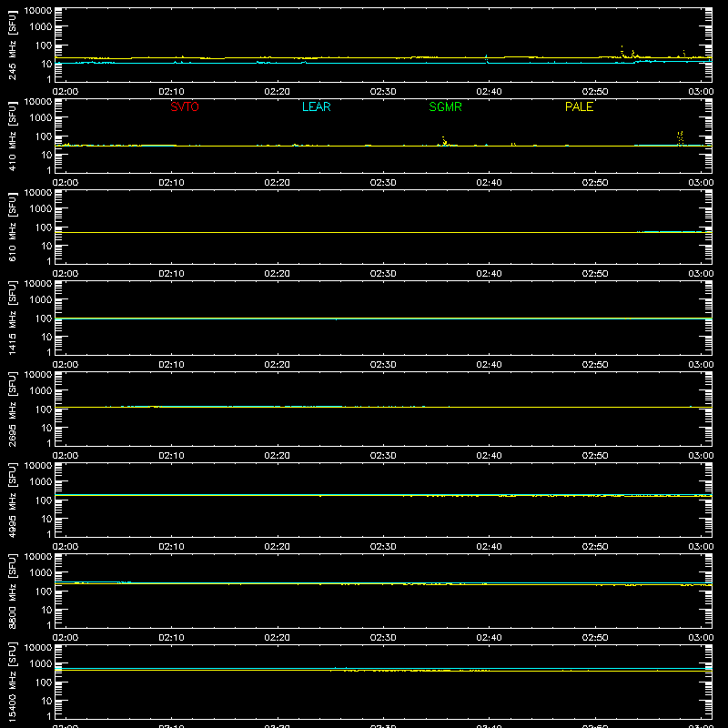Click the 1000 y-axis value in 4995 MHz panel
This screenshot has width=728, height=728.
41,482
